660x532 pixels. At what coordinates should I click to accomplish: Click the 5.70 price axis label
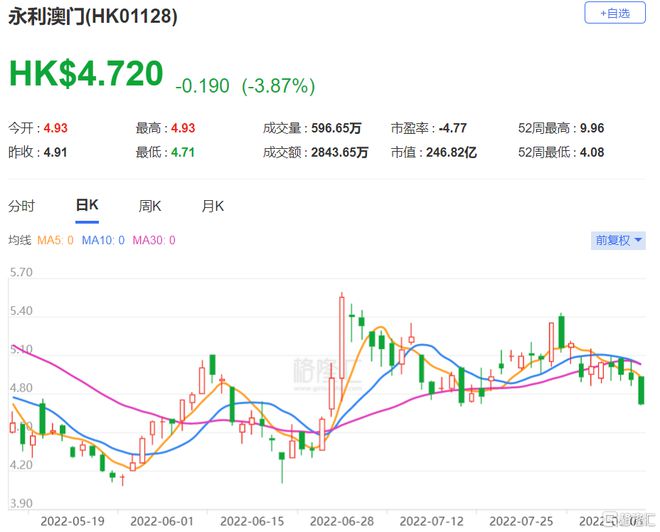pyautogui.click(x=21, y=273)
